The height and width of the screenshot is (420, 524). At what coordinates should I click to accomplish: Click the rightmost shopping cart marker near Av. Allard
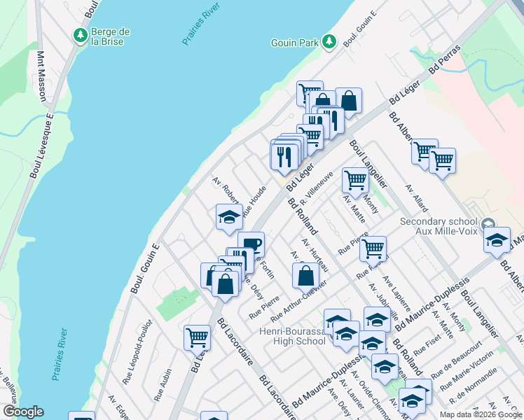point(442,162)
